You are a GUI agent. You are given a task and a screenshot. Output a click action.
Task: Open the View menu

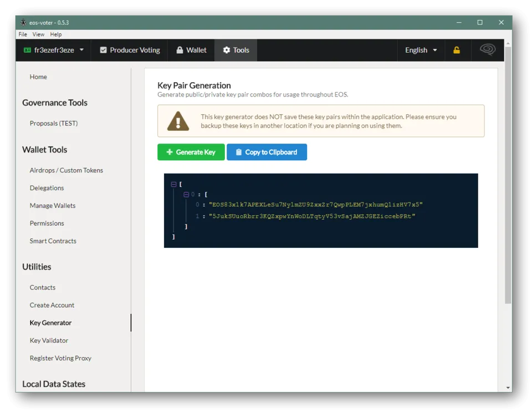click(x=38, y=34)
